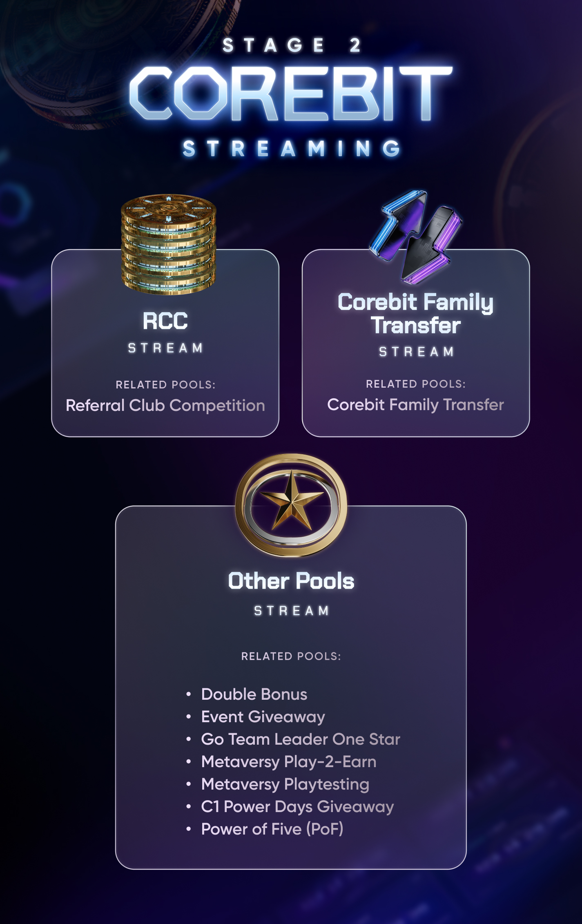Image resolution: width=582 pixels, height=924 pixels.
Task: Open the Event Giveaway pool
Action: pyautogui.click(x=263, y=717)
